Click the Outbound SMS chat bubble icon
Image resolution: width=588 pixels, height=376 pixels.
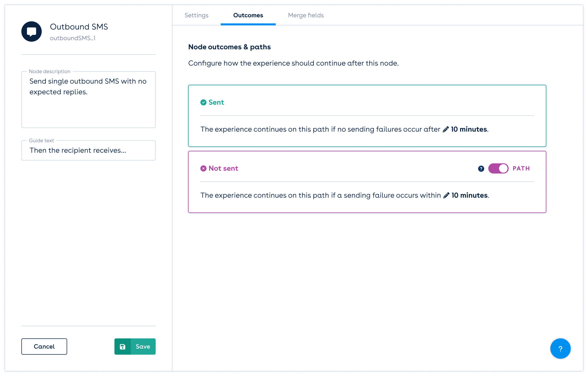[32, 32]
